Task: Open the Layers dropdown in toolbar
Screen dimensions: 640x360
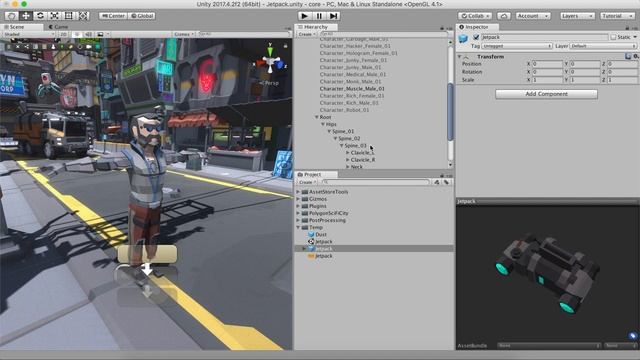Action: (577, 16)
